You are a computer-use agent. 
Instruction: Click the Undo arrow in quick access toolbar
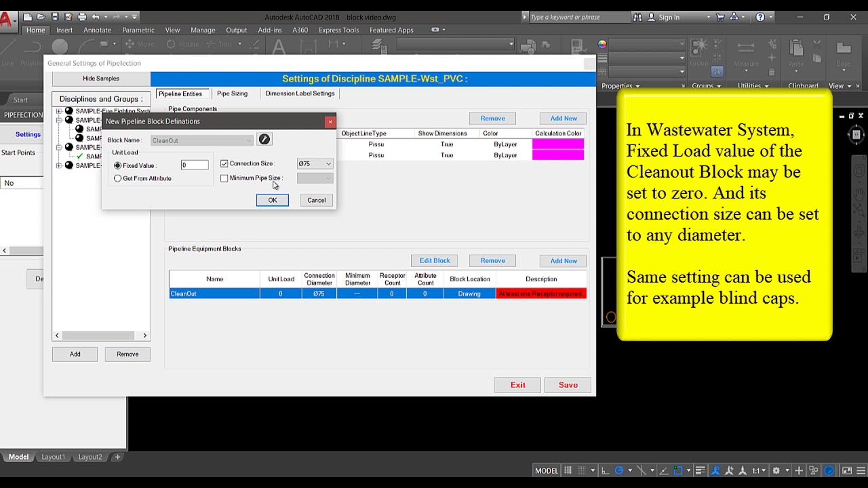click(96, 17)
